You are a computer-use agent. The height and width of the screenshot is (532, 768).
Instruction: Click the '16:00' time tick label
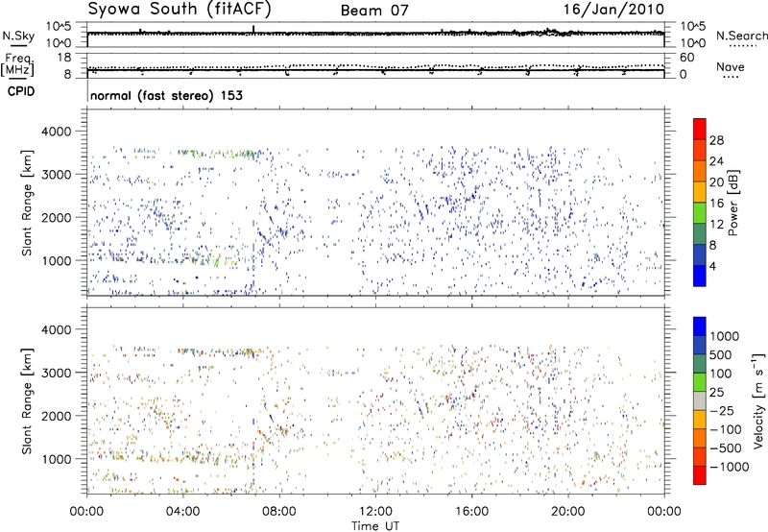[471, 512]
